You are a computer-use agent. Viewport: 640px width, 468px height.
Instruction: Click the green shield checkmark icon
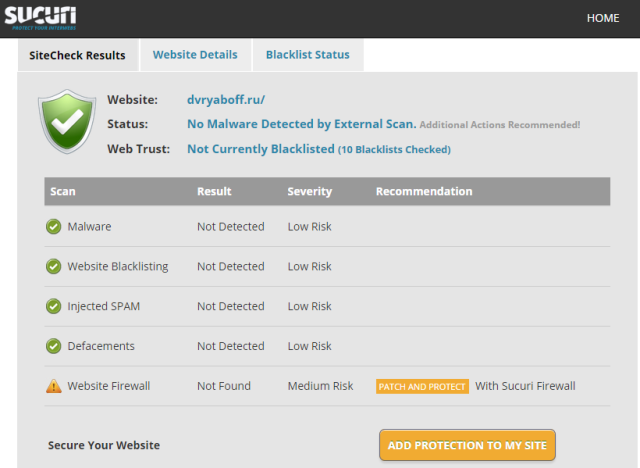coord(67,122)
